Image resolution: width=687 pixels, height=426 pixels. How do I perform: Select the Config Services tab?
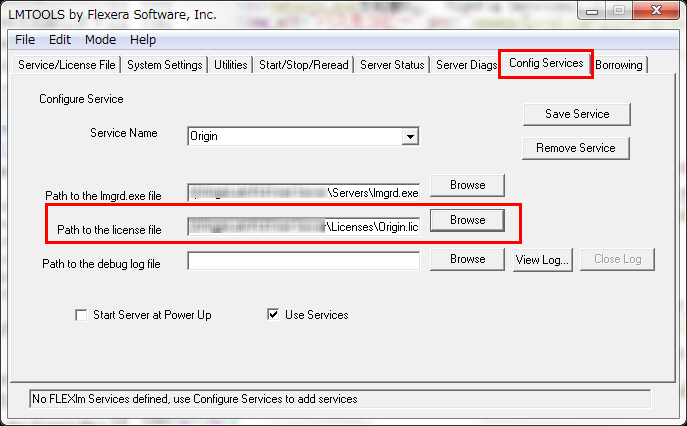[x=546, y=64]
